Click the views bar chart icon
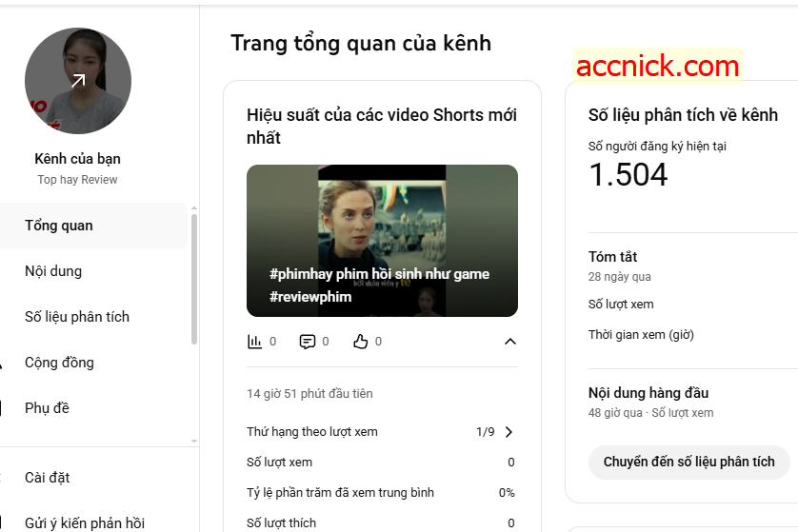The height and width of the screenshot is (532, 798). (254, 342)
